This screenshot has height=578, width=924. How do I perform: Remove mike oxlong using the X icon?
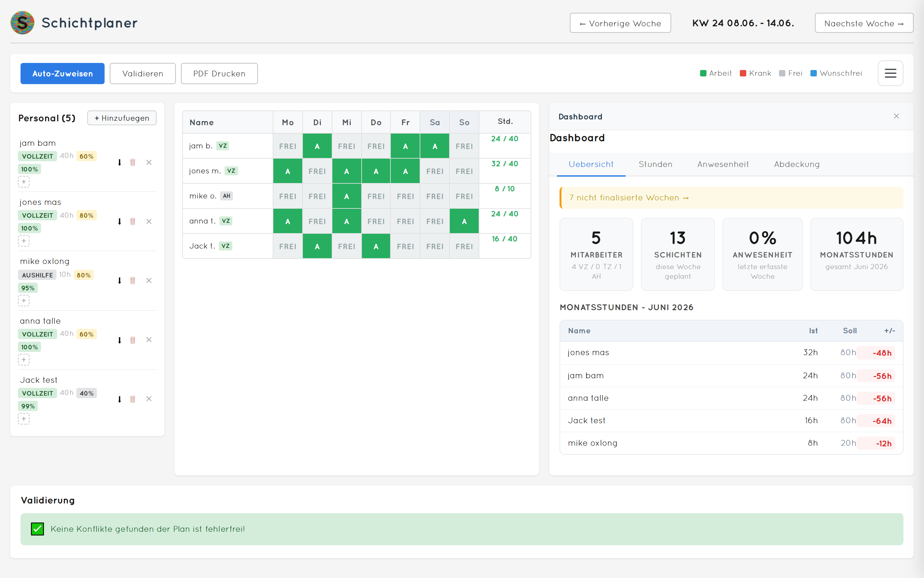[x=149, y=281]
